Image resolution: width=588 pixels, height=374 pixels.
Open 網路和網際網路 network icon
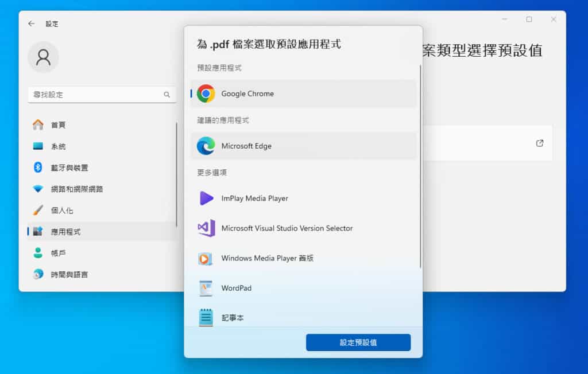pos(38,189)
